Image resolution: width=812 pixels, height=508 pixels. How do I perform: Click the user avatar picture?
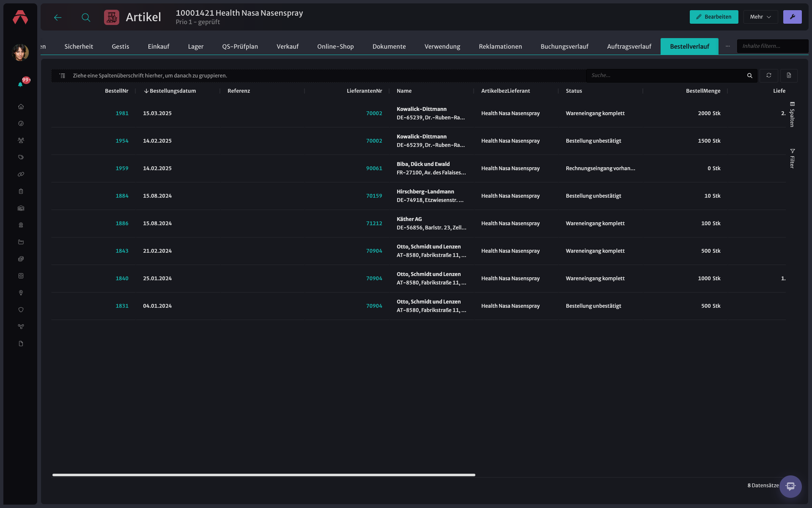tap(20, 52)
